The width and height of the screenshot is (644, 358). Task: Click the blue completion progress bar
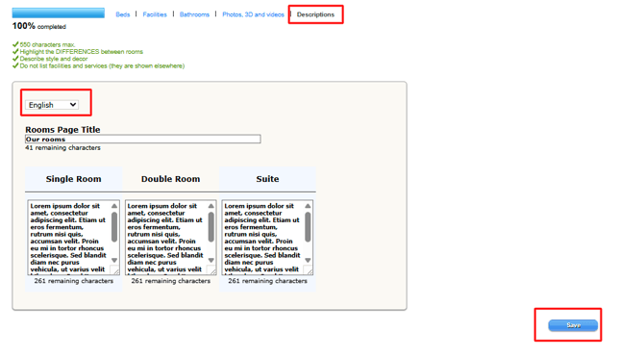pyautogui.click(x=59, y=13)
